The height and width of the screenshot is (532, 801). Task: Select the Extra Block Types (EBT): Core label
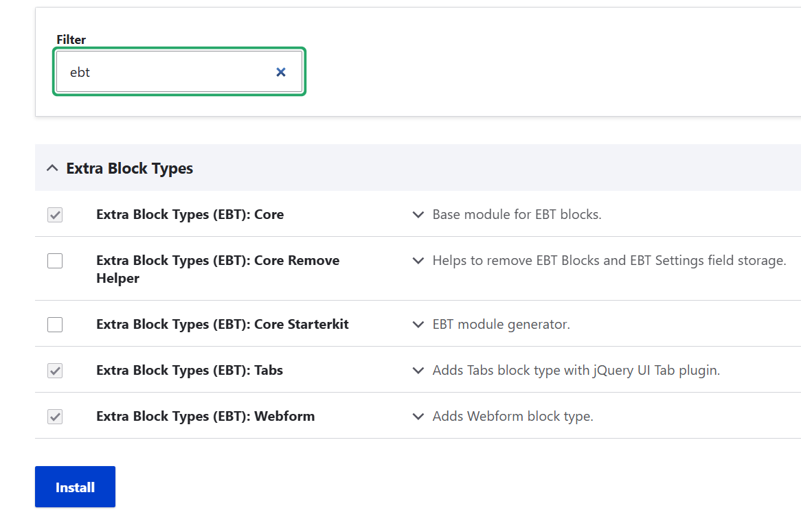190,214
